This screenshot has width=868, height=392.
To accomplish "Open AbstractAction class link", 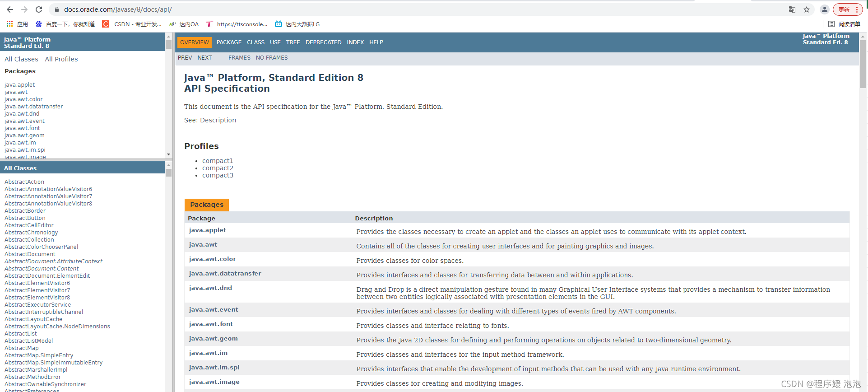I will 24,182.
